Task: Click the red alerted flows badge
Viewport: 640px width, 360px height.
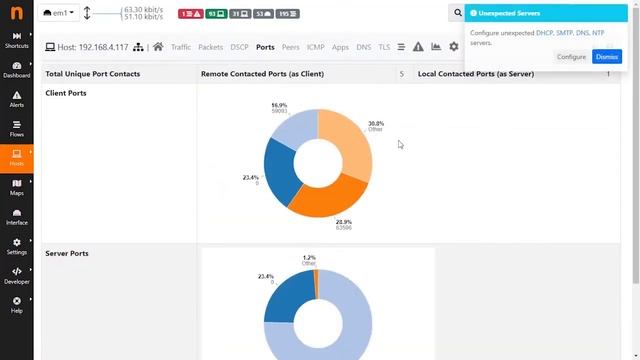Action: pyautogui.click(x=191, y=14)
